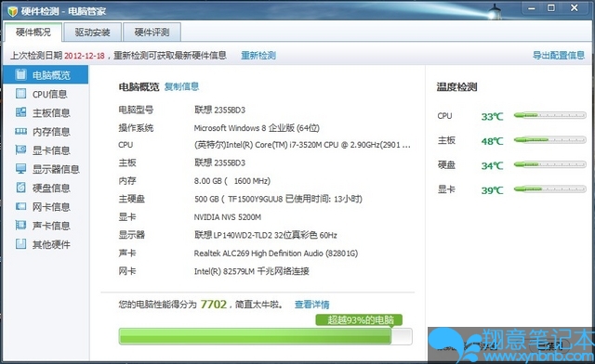The height and width of the screenshot is (364, 595).
Task: Open 显卡信息 in the sidebar
Action: [51, 150]
